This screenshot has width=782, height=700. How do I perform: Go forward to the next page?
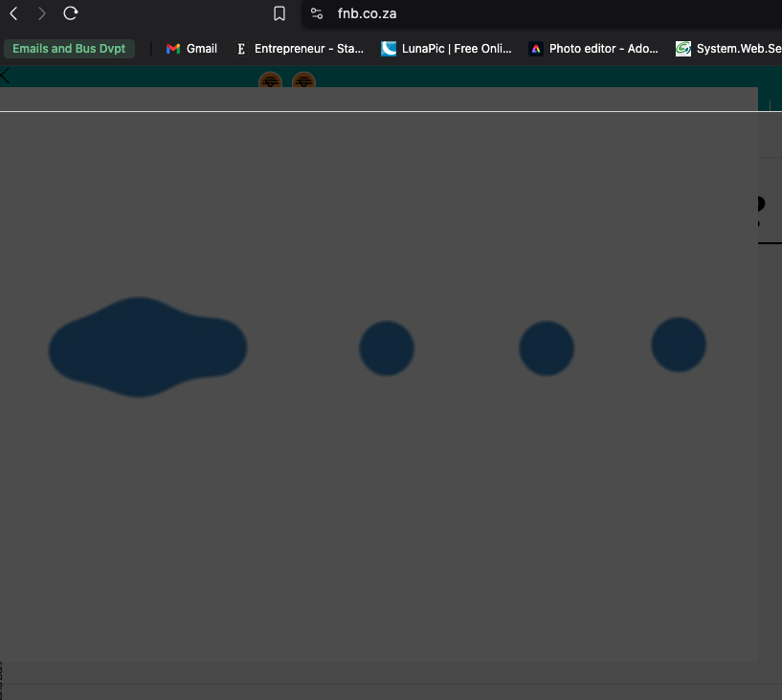[42, 13]
